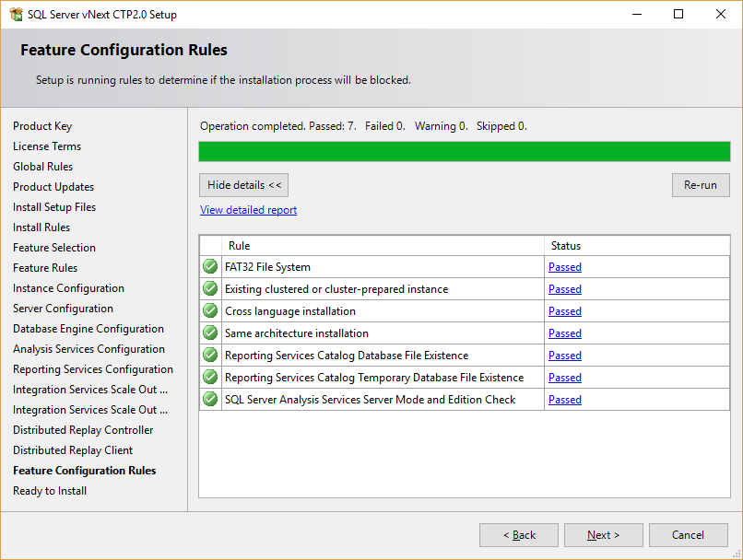Select Feature Selection step
Image resolution: width=743 pixels, height=560 pixels.
click(54, 248)
